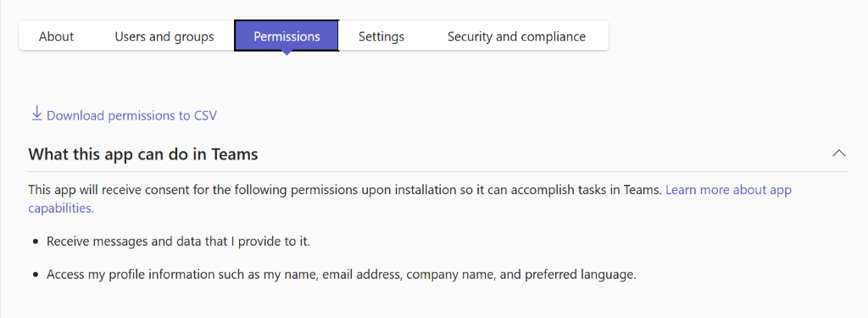Open 'Learn more about app' link

[728, 190]
